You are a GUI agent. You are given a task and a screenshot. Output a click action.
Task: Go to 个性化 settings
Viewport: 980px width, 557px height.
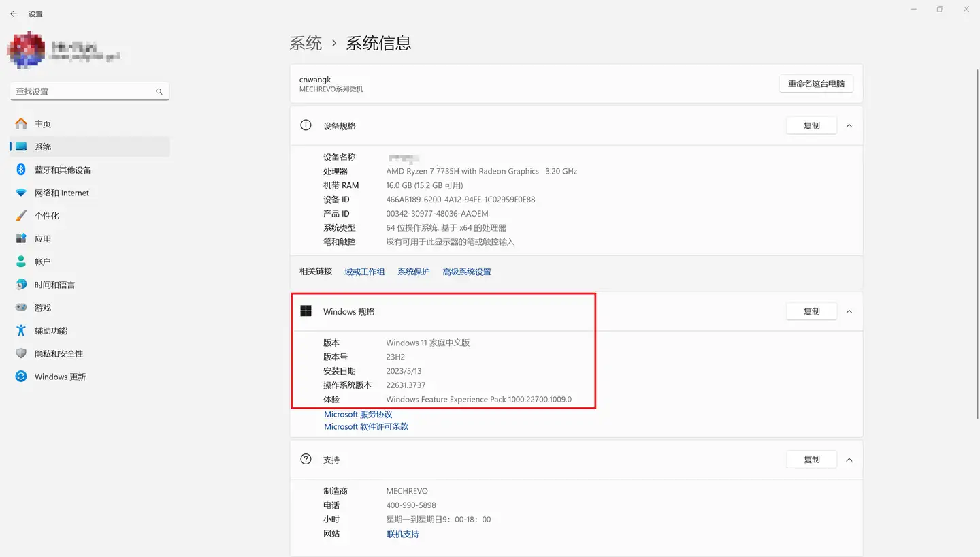click(90, 216)
